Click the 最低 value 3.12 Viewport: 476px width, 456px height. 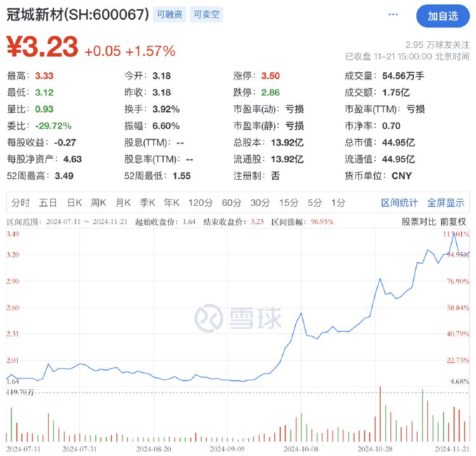tap(44, 92)
